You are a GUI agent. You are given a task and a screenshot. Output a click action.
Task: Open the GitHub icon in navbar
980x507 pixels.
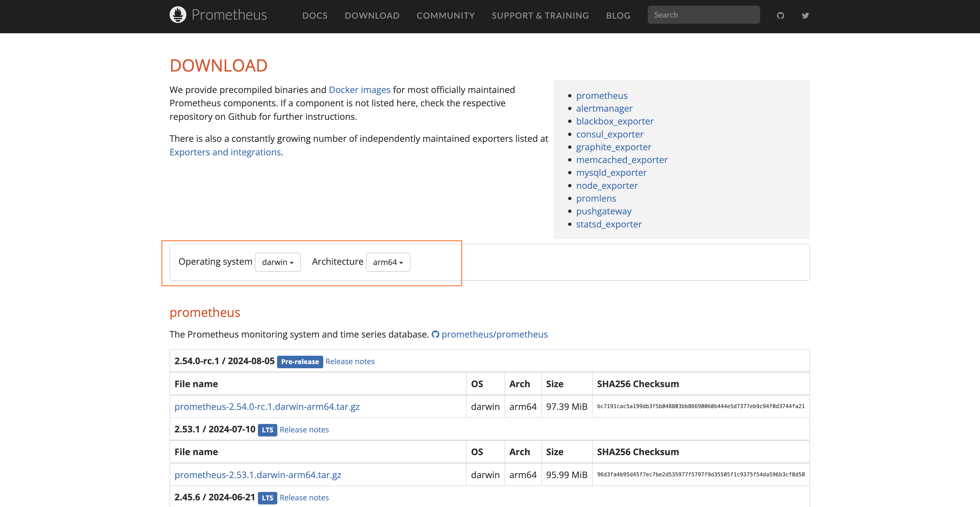[780, 16]
